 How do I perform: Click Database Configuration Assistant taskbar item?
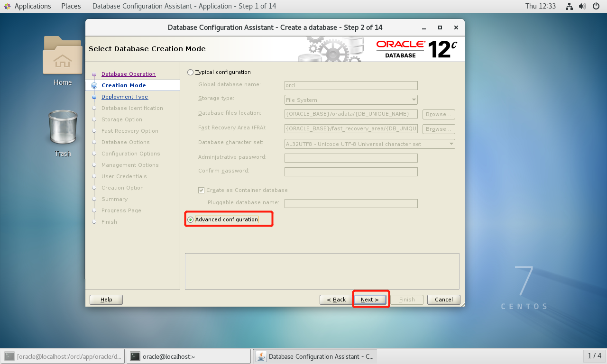(315, 356)
